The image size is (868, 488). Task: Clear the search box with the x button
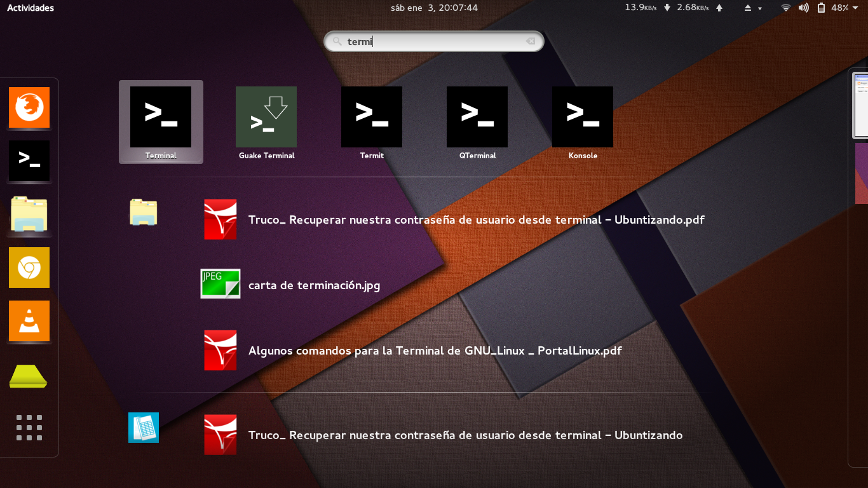click(531, 41)
